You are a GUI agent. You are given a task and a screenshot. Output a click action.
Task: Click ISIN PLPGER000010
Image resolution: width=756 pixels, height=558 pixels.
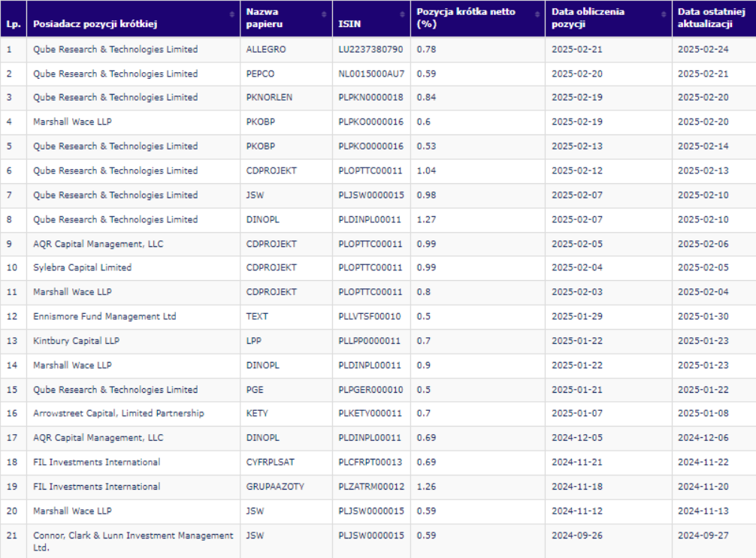point(370,390)
